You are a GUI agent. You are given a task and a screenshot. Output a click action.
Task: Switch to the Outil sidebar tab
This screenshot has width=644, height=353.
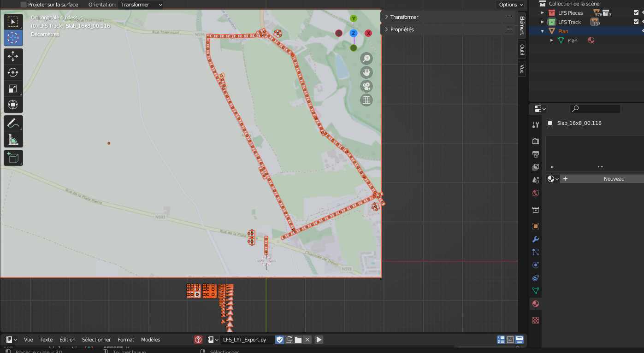(522, 49)
